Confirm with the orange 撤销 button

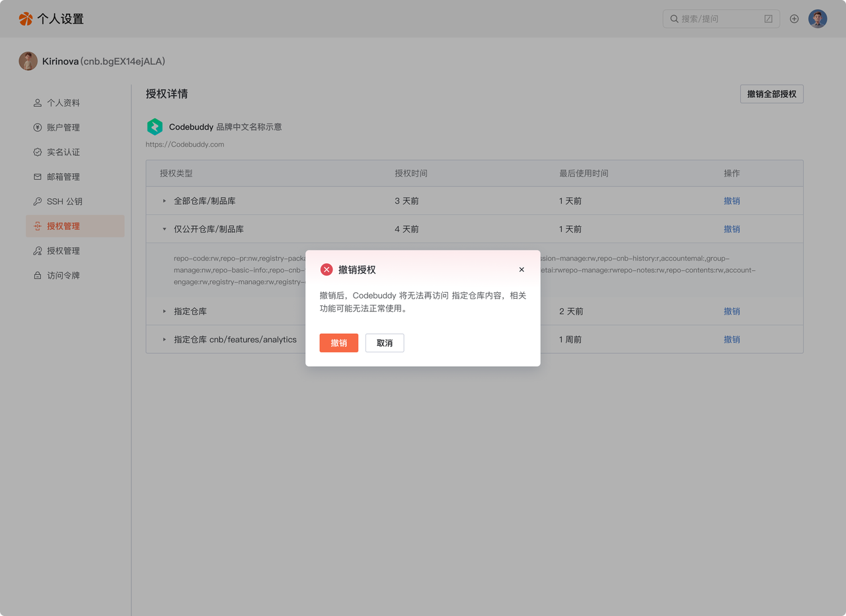coord(338,343)
